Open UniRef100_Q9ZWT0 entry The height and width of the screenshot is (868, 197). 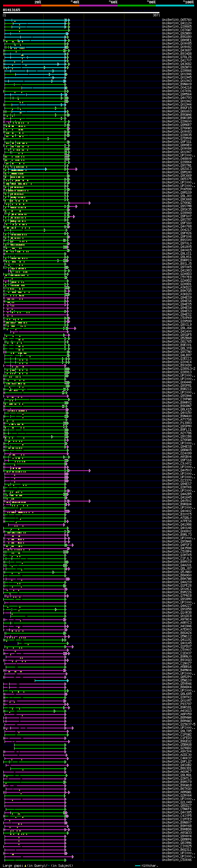(x=177, y=67)
